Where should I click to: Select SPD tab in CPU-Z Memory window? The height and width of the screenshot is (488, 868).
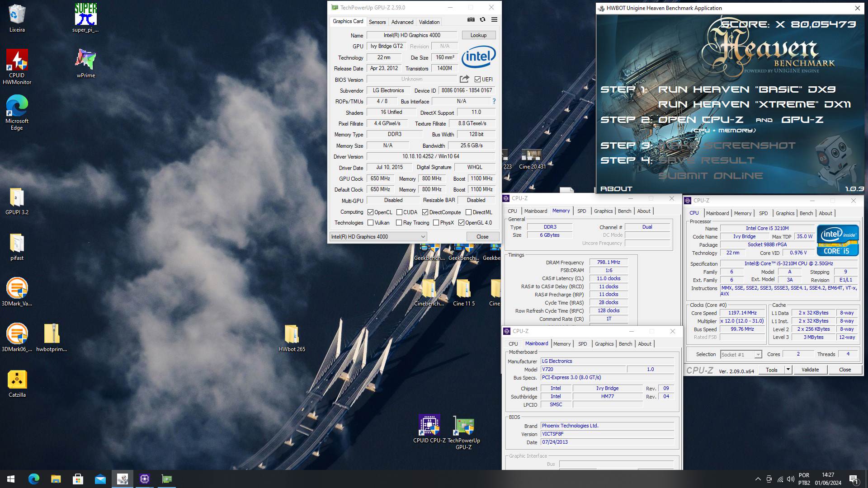(581, 211)
